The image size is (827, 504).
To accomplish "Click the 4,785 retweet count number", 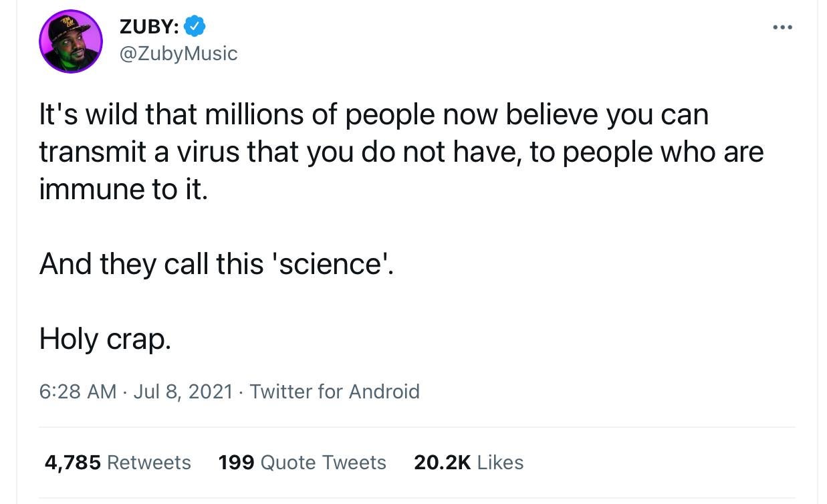I will click(73, 463).
